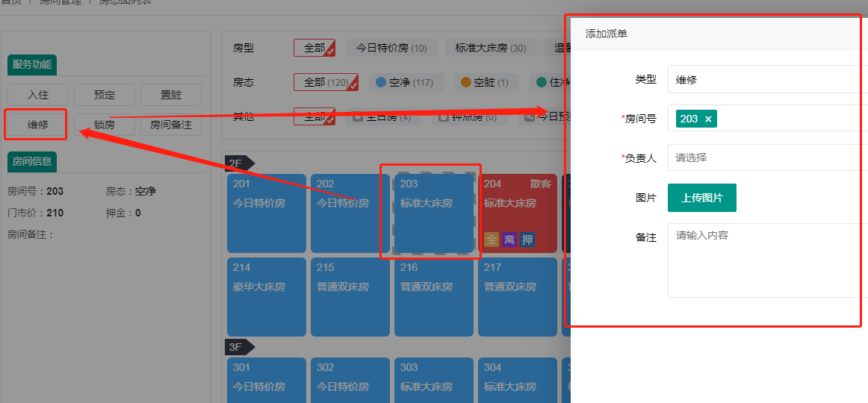
Task: Select room 301 今日特价房 card
Action: (266, 381)
